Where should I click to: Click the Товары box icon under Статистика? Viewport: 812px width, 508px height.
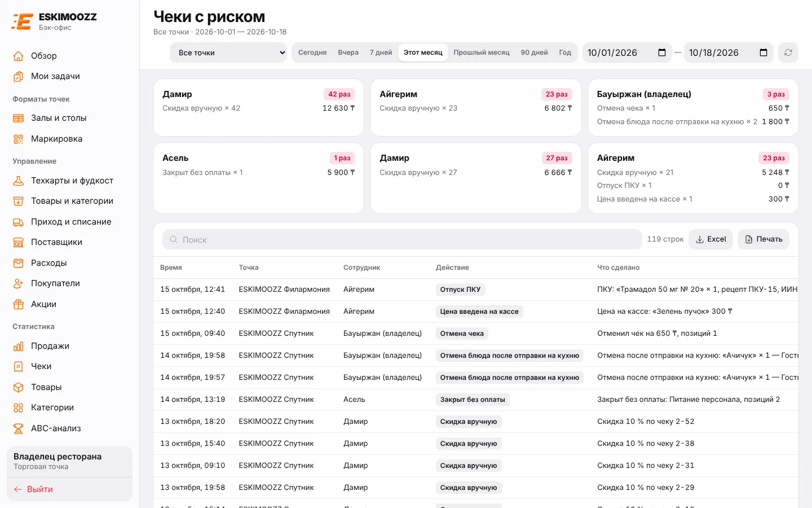(19, 387)
